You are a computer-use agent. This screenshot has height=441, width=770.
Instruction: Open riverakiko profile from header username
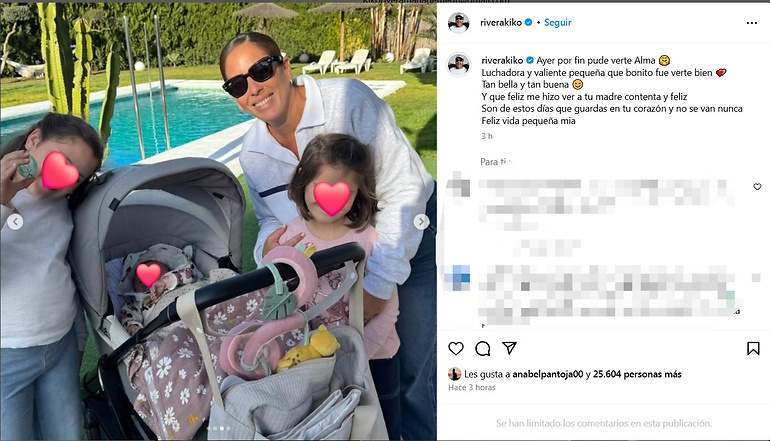point(501,23)
